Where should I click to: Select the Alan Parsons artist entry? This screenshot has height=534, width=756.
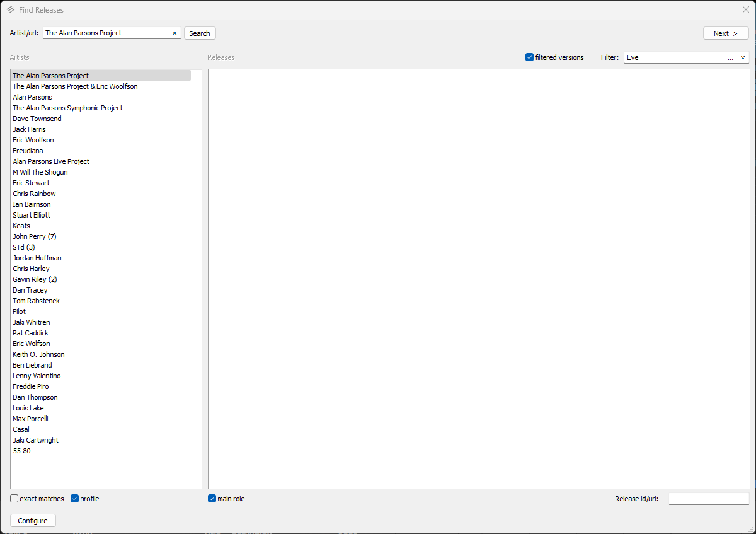click(x=101, y=97)
